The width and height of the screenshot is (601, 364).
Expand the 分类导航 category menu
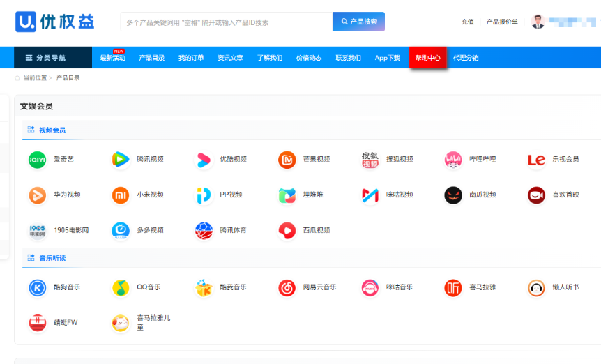click(x=53, y=58)
